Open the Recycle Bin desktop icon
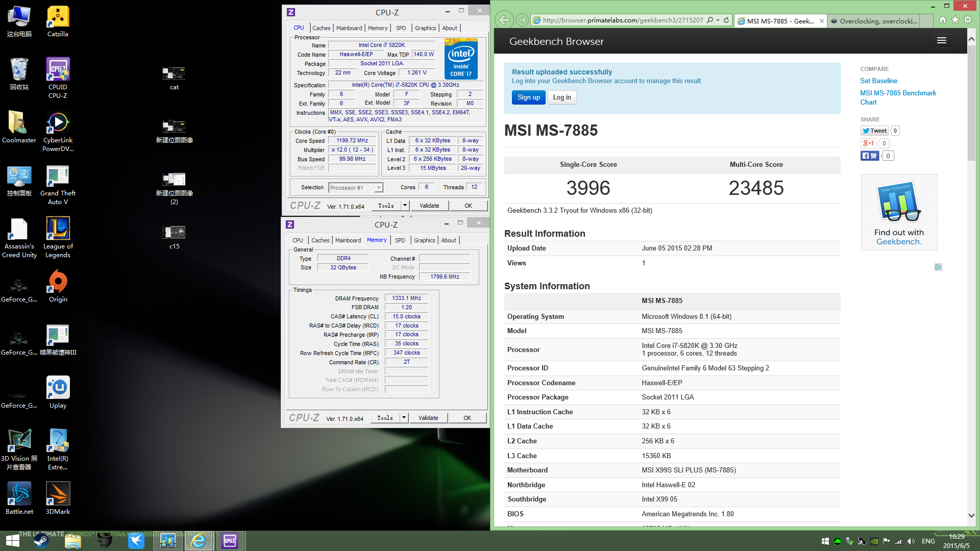This screenshot has width=980, height=551. point(19,74)
